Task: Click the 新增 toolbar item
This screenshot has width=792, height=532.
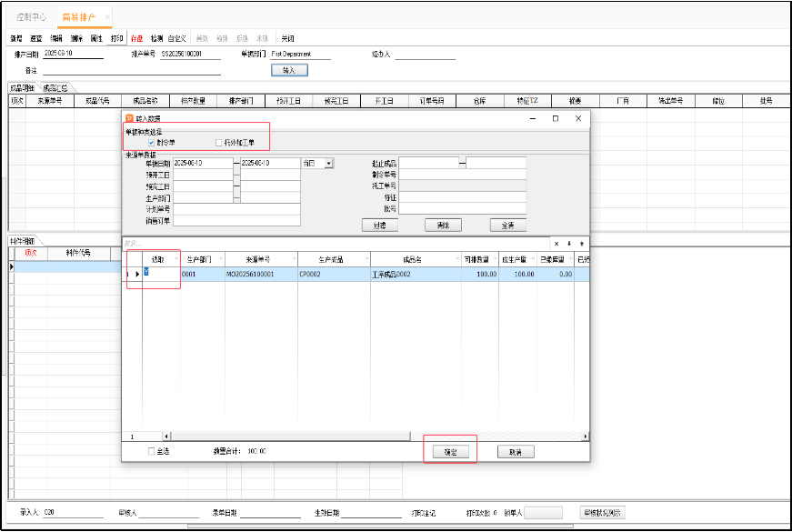Action: [15, 39]
